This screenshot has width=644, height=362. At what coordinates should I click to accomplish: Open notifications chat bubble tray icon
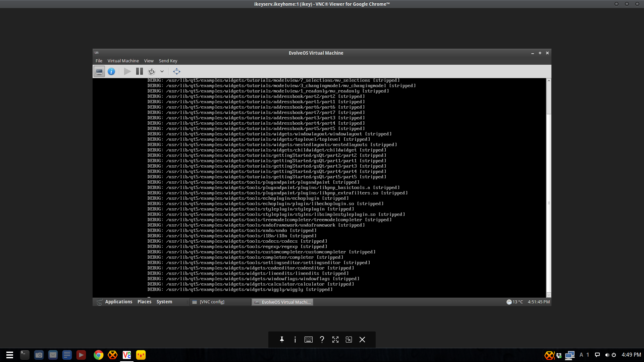tap(597, 355)
